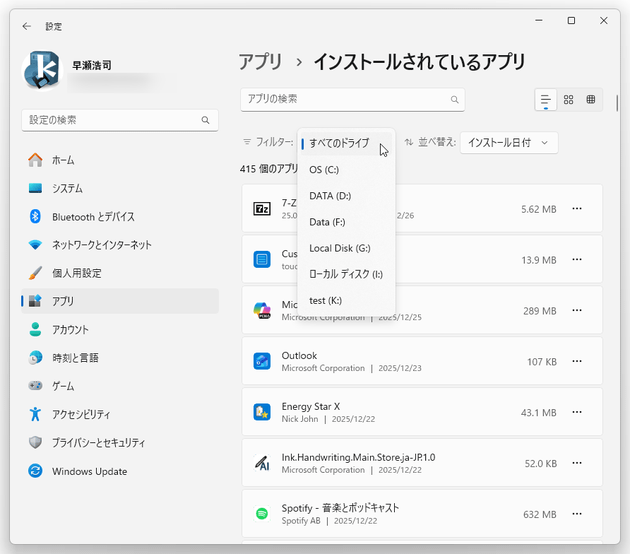Viewport: 630px width, 554px height.
Task: Filter by OS (C:) drive
Action: click(x=346, y=170)
